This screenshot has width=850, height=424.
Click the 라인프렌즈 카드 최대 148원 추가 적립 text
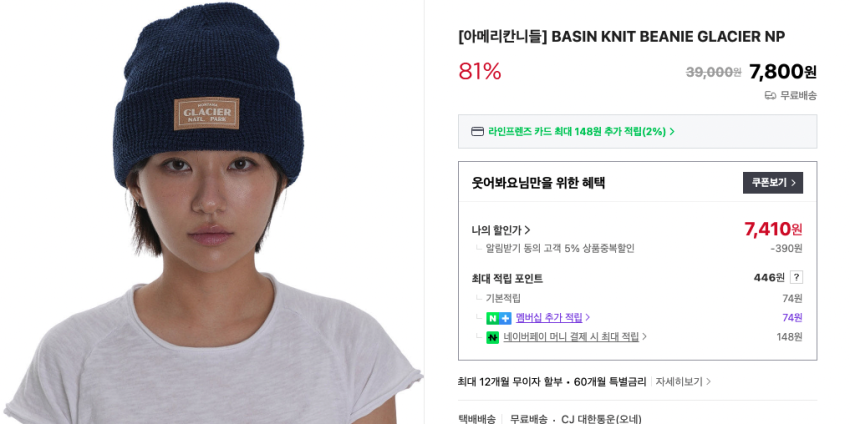pos(577,132)
